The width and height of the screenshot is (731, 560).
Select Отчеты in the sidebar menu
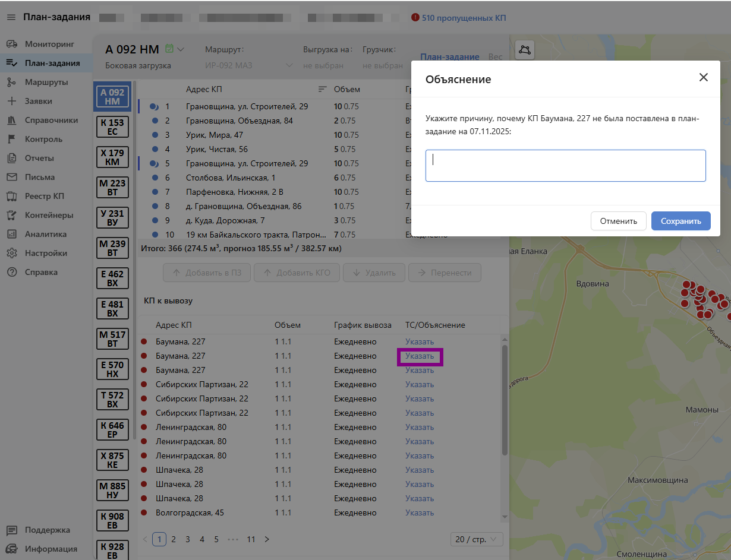[39, 158]
